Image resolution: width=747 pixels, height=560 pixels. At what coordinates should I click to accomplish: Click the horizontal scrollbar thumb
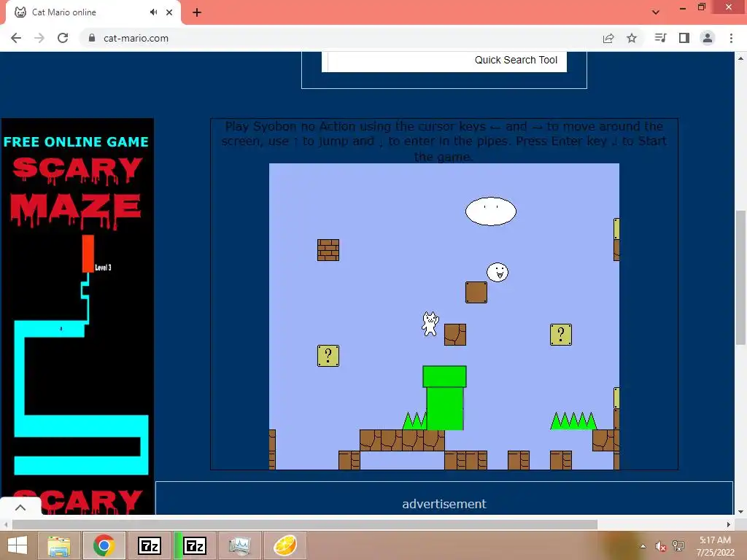(x=305, y=524)
